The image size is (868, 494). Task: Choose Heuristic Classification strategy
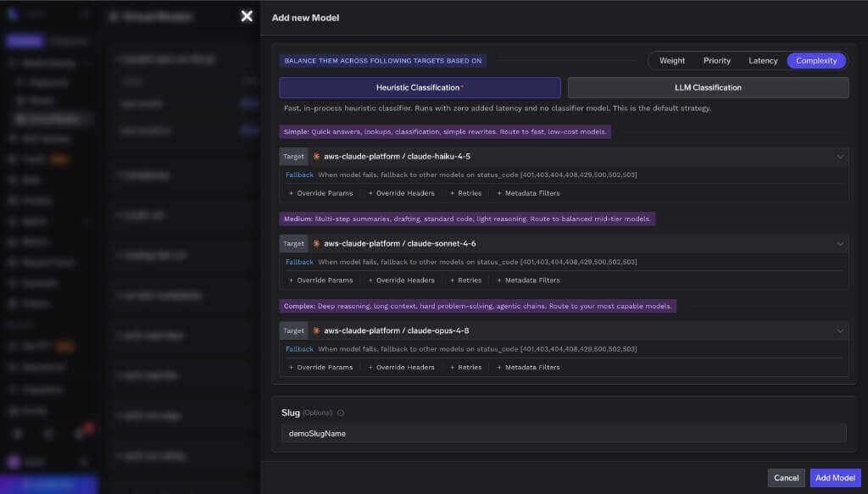pyautogui.click(x=420, y=87)
